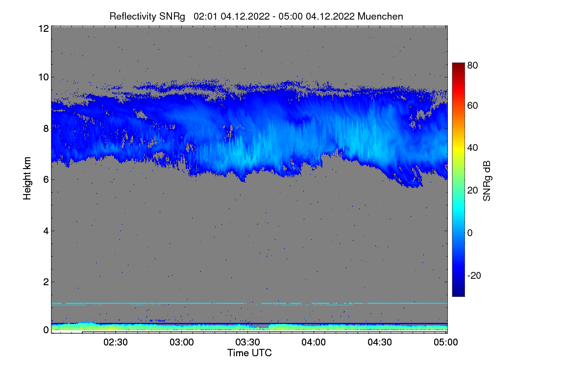Click the 10 km height tick label
Screen dimensions: 588x392
[43, 77]
